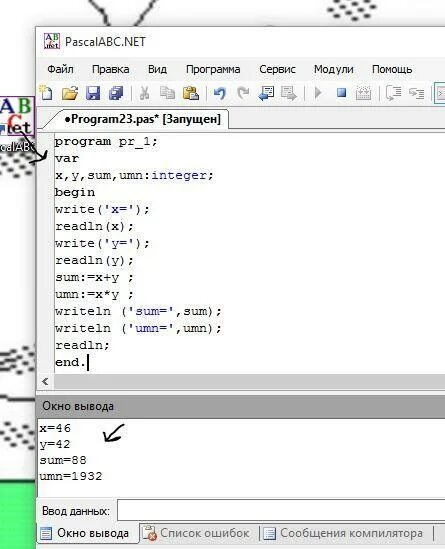Viewport: 445px width, 549px height.
Task: Click the code line write('y=');
Action: [x=102, y=243]
